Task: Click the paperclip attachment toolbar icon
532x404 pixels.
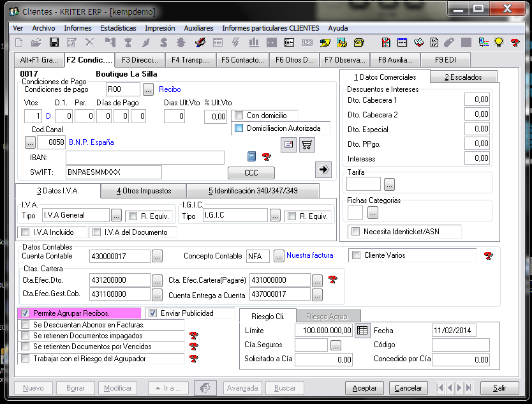Action: 449,42
